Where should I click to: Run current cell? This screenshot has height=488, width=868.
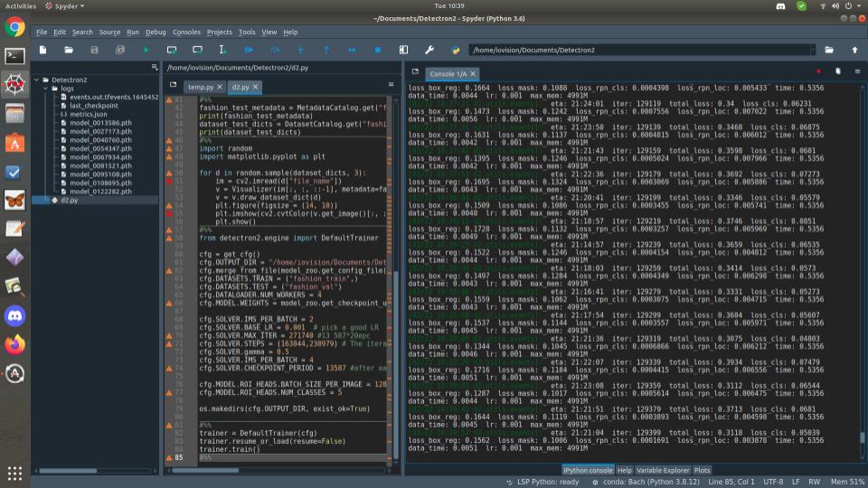(172, 50)
